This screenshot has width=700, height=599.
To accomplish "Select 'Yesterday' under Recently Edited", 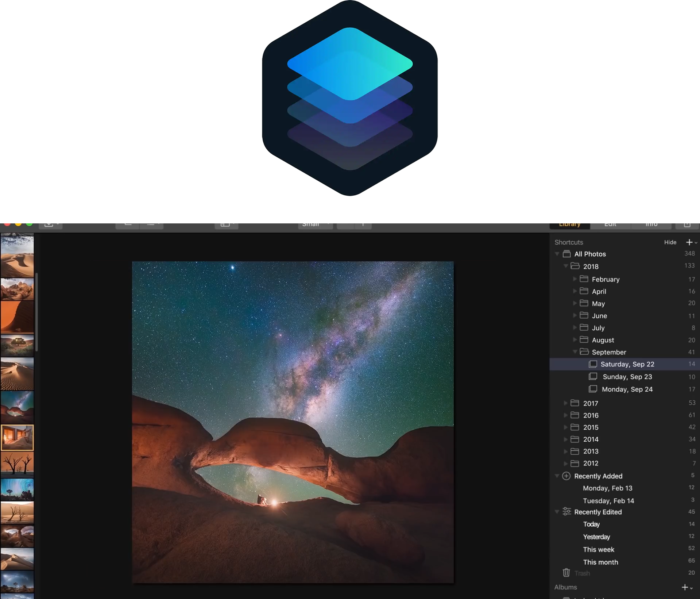I will (x=596, y=537).
